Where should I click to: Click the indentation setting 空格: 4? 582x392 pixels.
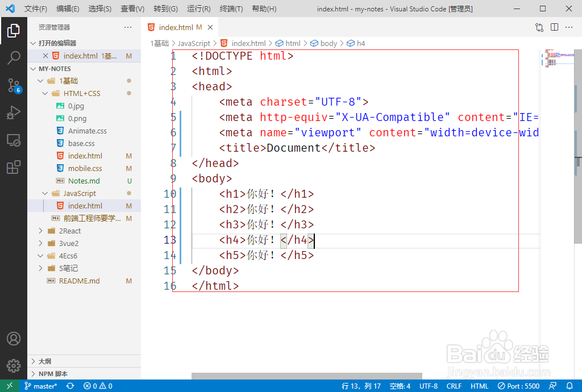[400, 386]
